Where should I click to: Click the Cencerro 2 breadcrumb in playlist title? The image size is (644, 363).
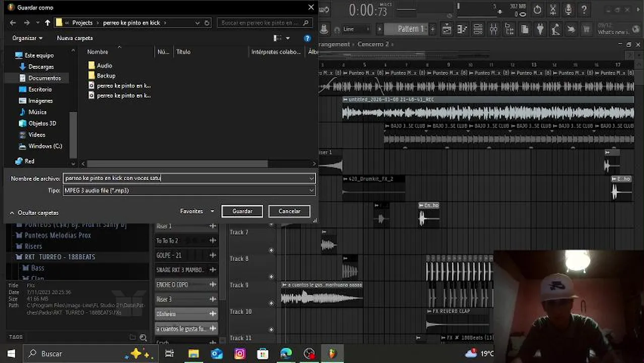coord(373,44)
